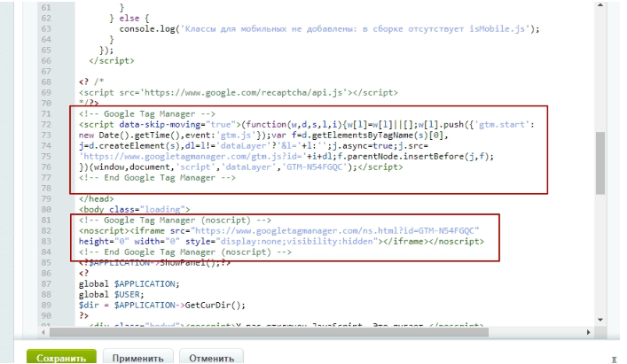Click 'display:none;visibility:hidden' on line 83
The image size is (627, 364).
coord(296,241)
